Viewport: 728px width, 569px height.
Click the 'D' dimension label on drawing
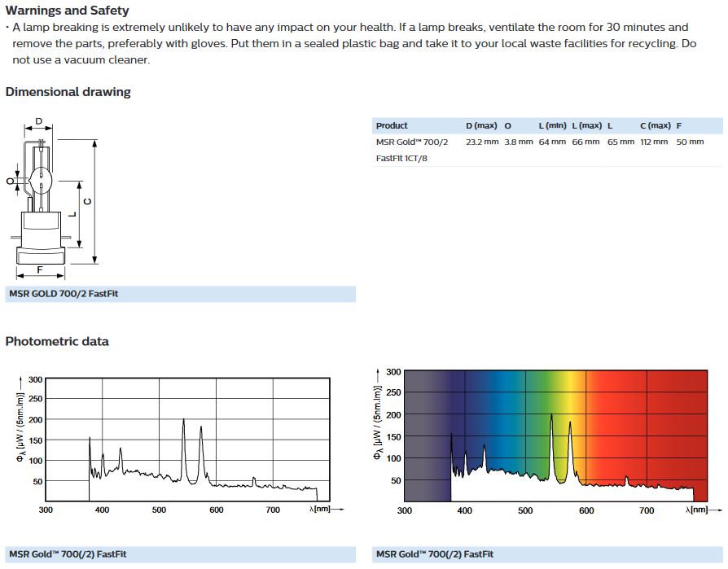pos(38,121)
